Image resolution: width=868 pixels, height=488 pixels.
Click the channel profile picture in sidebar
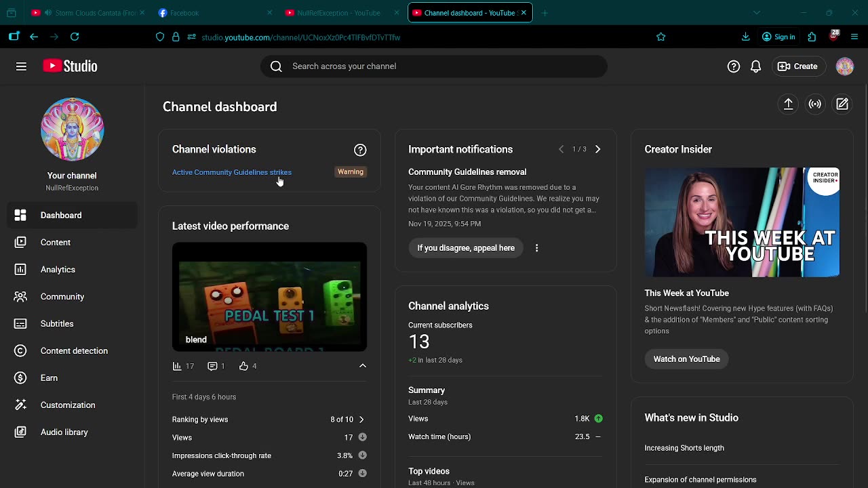[x=72, y=129]
